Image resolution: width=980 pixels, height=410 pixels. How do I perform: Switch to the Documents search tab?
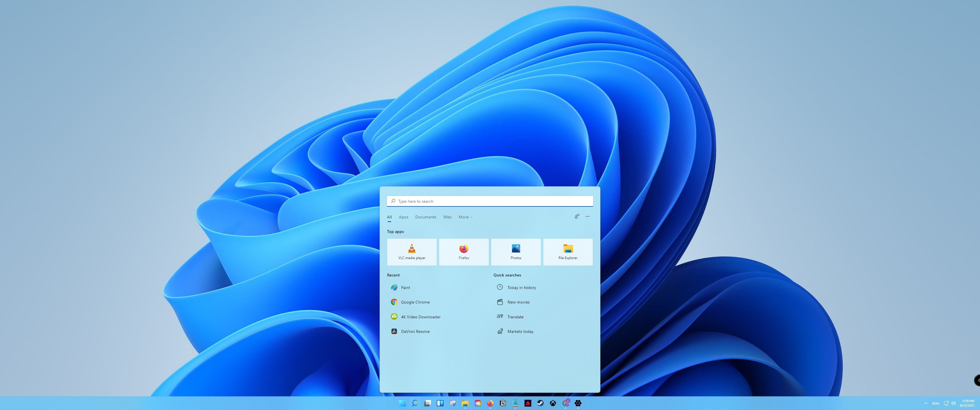(425, 217)
